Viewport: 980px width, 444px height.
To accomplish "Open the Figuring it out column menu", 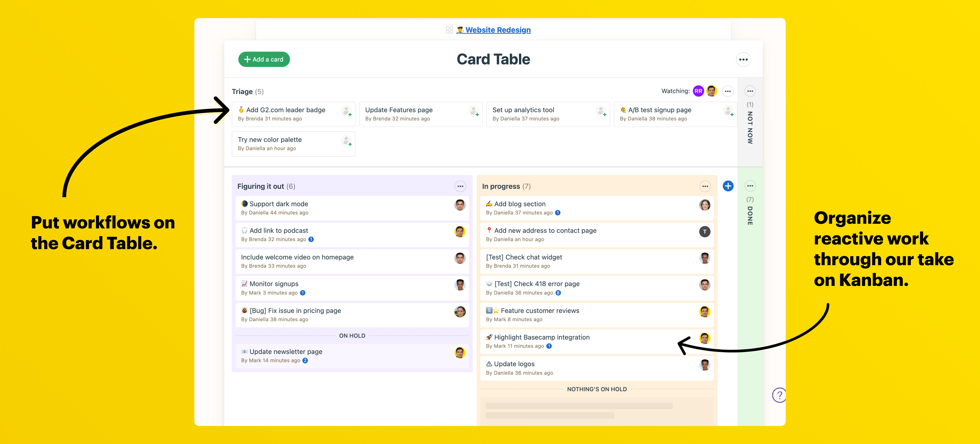I will point(460,186).
